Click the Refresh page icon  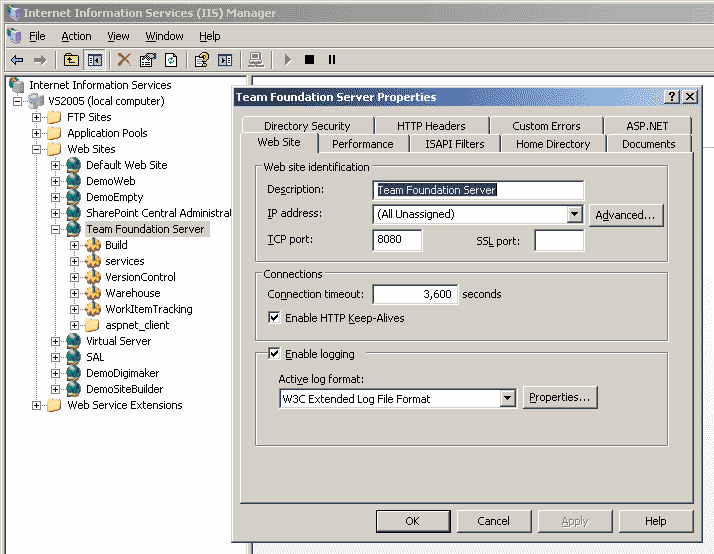(171, 60)
